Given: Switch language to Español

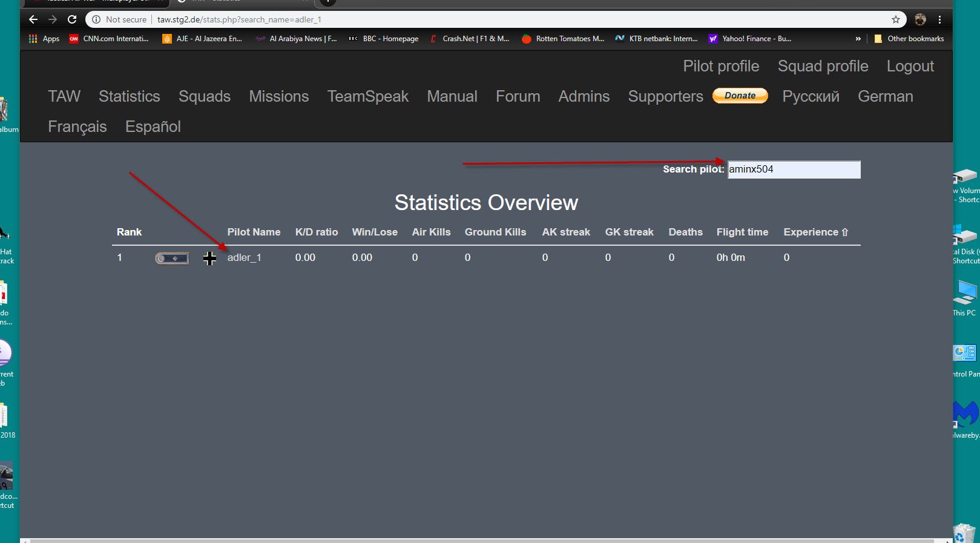Looking at the screenshot, I should (x=153, y=127).
